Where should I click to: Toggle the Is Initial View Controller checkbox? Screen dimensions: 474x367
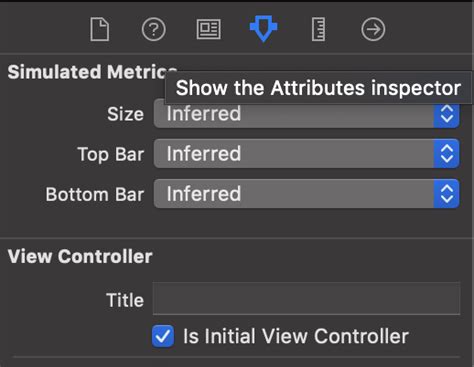pyautogui.click(x=163, y=336)
